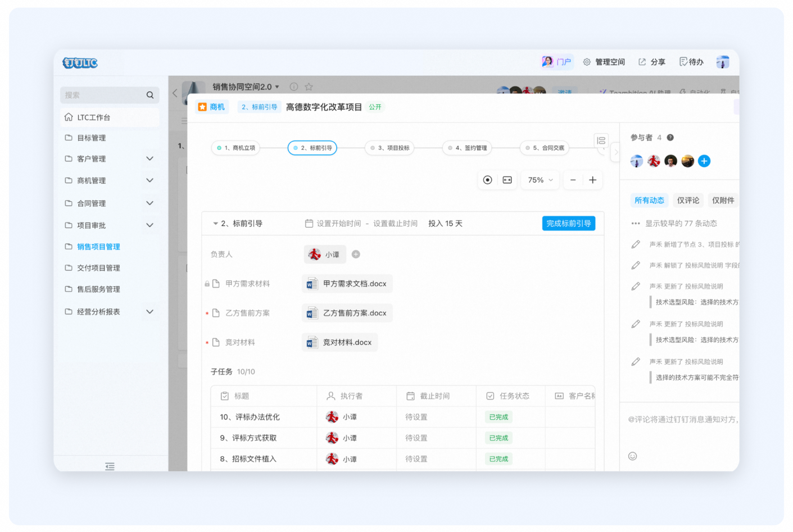Image resolution: width=793 pixels, height=532 pixels.
Task: Toggle 已完成 status for 9、评标方式获取
Action: coord(498,438)
